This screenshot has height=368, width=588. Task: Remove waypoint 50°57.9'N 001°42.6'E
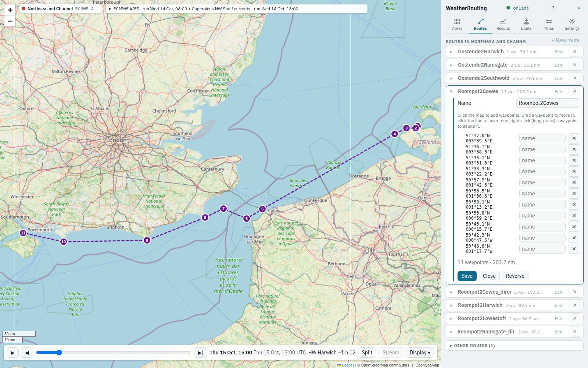574,183
